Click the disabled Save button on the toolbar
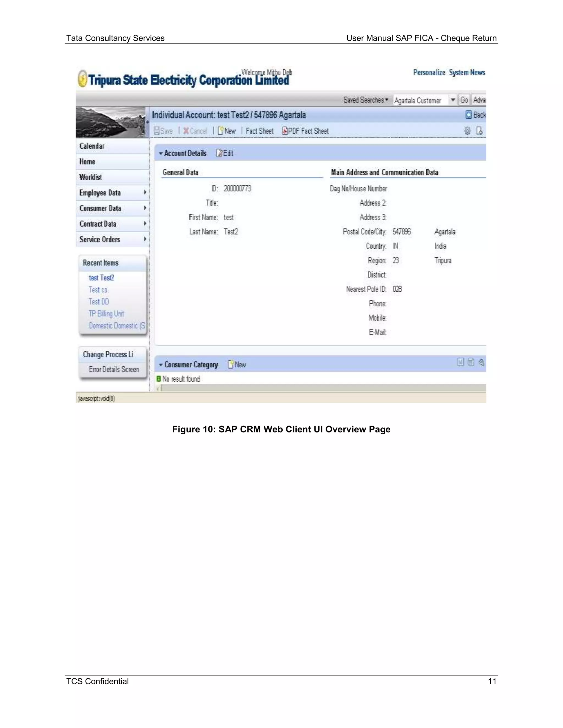This screenshot has height=728, width=563. point(163,131)
